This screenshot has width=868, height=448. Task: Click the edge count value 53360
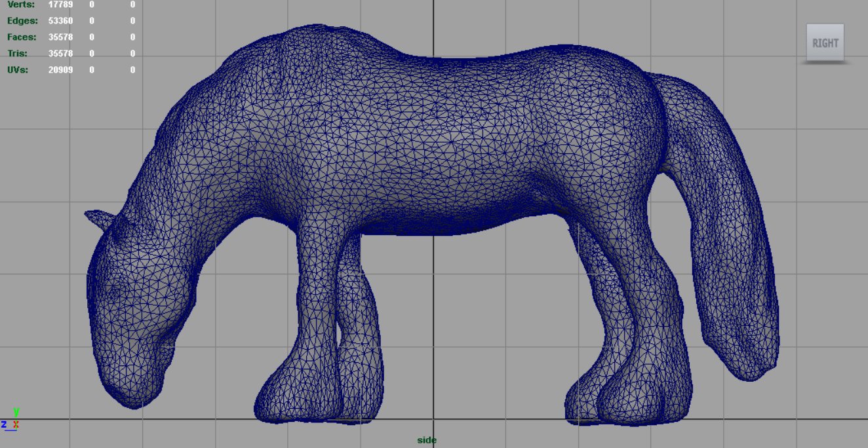coord(60,21)
